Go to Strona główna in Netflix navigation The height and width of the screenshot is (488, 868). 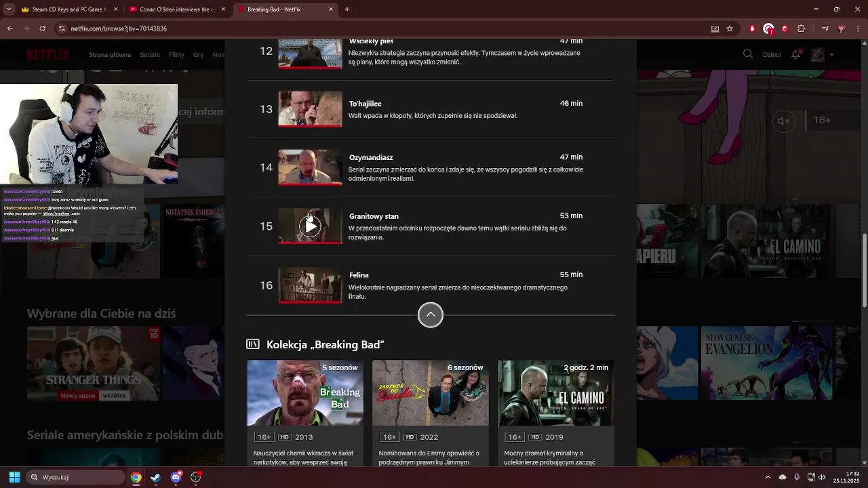[x=110, y=55]
